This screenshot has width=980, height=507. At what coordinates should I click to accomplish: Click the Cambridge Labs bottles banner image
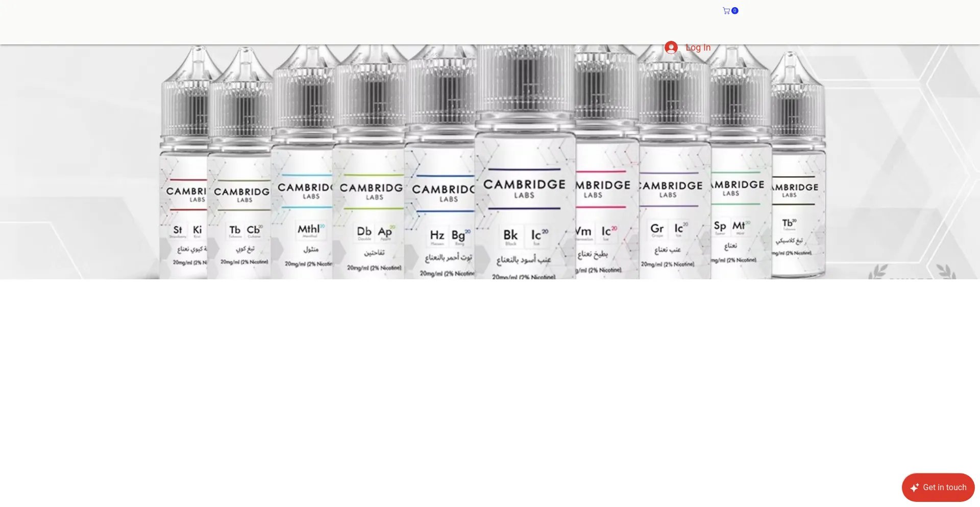[490, 162]
